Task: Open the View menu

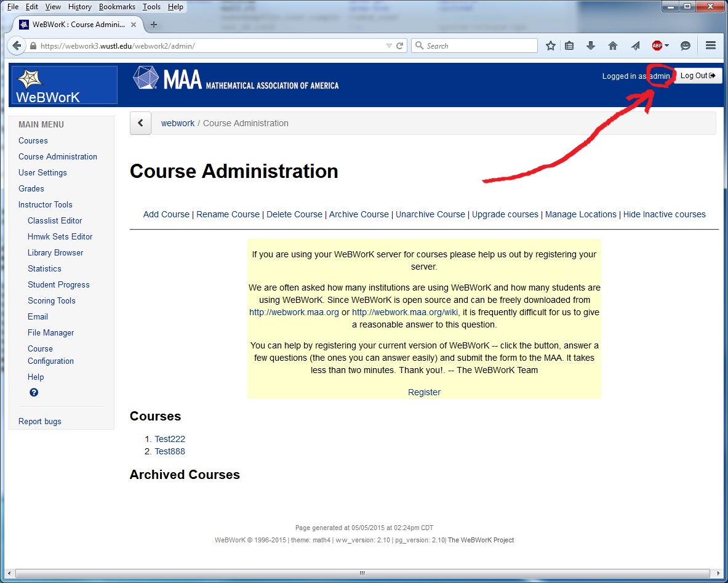Action: (x=53, y=7)
